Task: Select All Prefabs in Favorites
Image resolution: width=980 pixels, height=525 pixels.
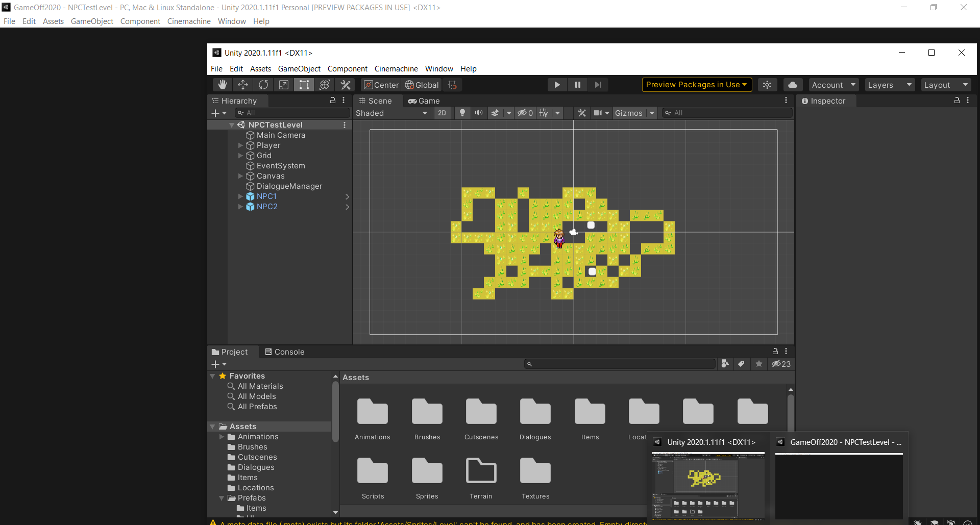Action: click(257, 407)
